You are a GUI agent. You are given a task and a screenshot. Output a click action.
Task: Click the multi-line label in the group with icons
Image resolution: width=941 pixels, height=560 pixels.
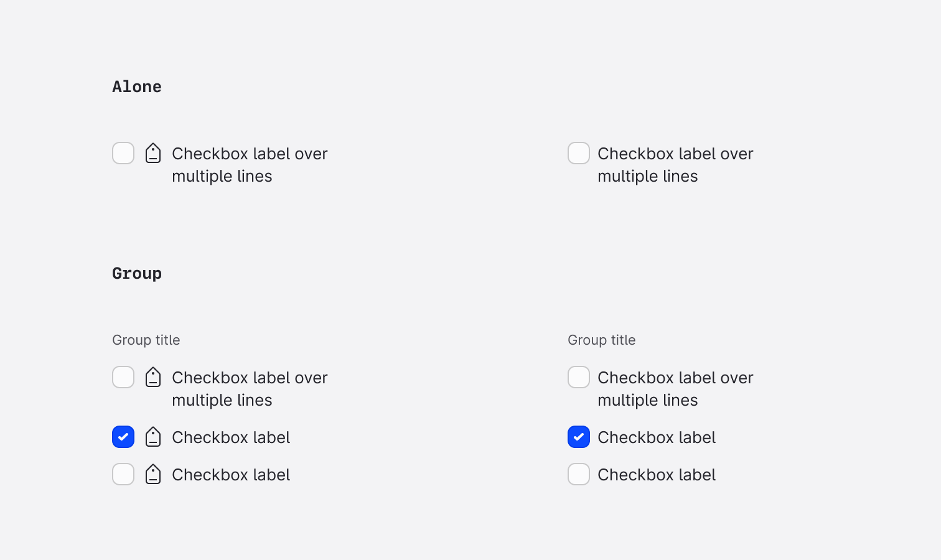click(249, 389)
